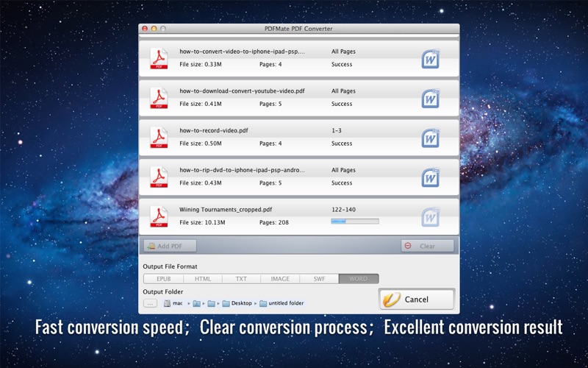The width and height of the screenshot is (588, 368).
Task: Click All Pages for how-to-download-convert-youtube-video.pdf
Action: coord(343,91)
